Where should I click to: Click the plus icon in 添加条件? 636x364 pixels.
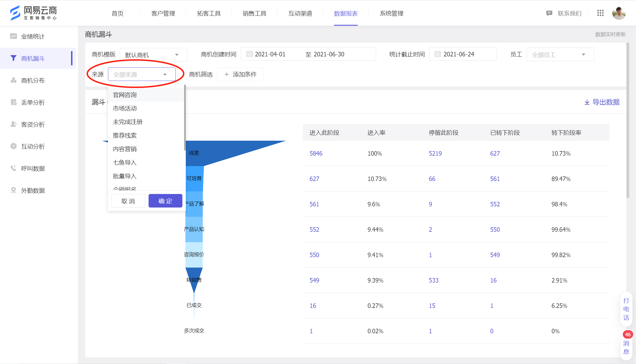click(226, 74)
